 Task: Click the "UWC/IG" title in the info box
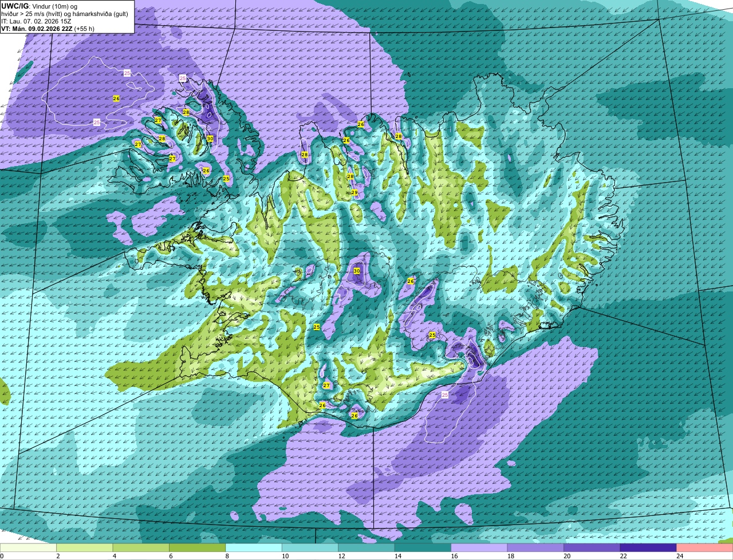[x=14, y=6]
